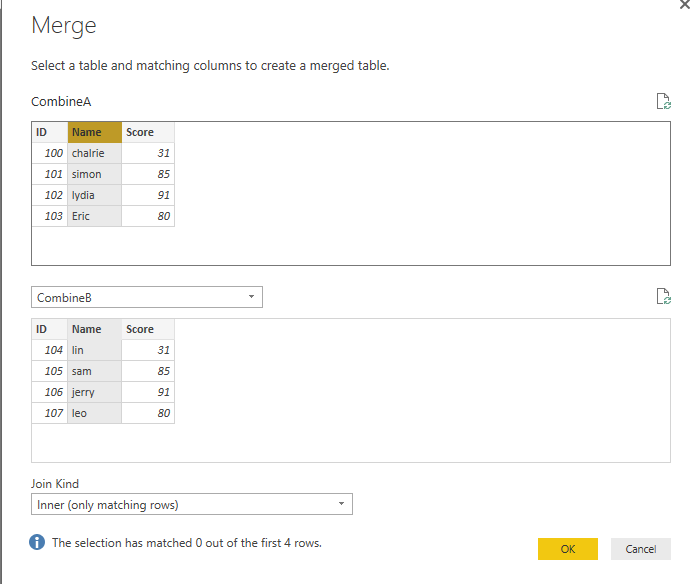Image resolution: width=690 pixels, height=584 pixels.
Task: Click score 91 in jerry's row
Action: [148, 392]
